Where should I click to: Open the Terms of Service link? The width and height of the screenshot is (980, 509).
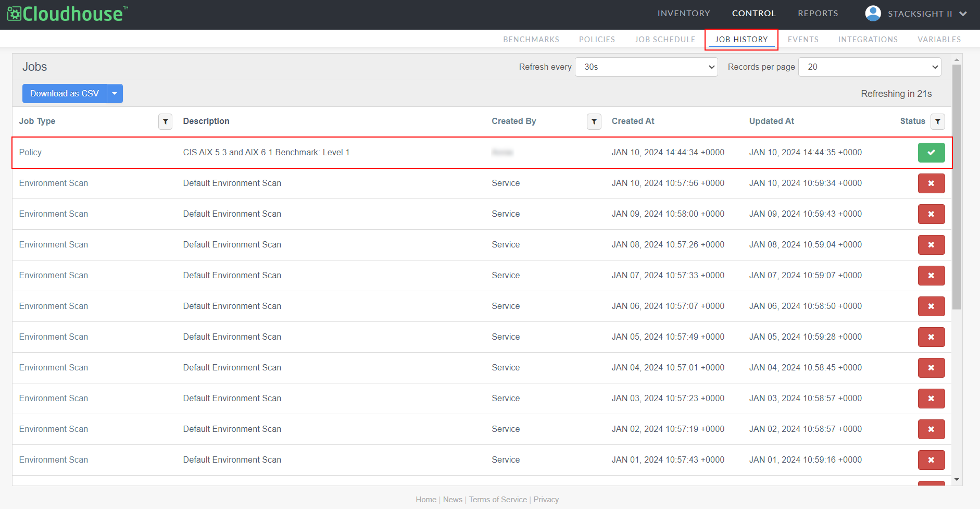pyautogui.click(x=498, y=500)
